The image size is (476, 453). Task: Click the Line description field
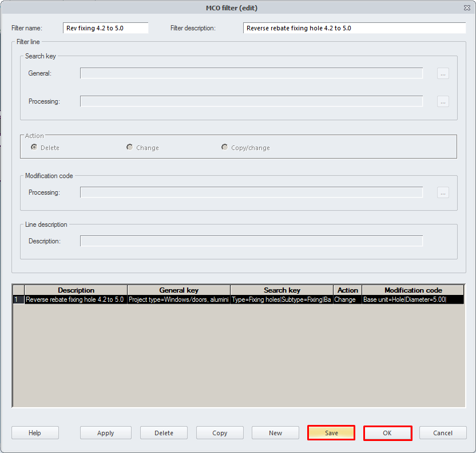coord(251,241)
